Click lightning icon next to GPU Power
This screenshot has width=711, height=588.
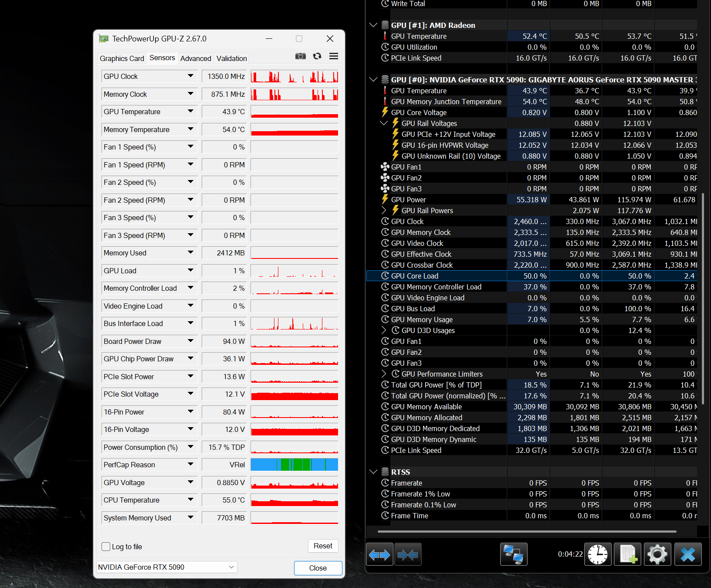coord(385,200)
